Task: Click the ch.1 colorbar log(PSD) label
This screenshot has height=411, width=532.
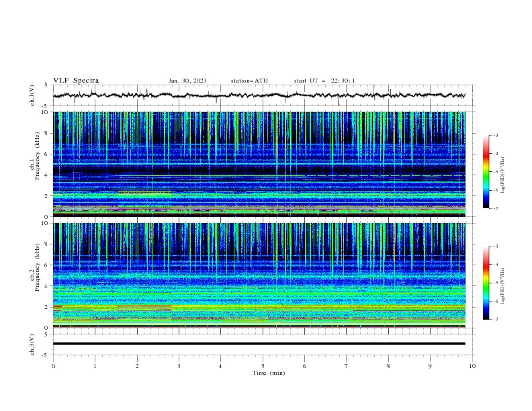Action: coord(503,175)
